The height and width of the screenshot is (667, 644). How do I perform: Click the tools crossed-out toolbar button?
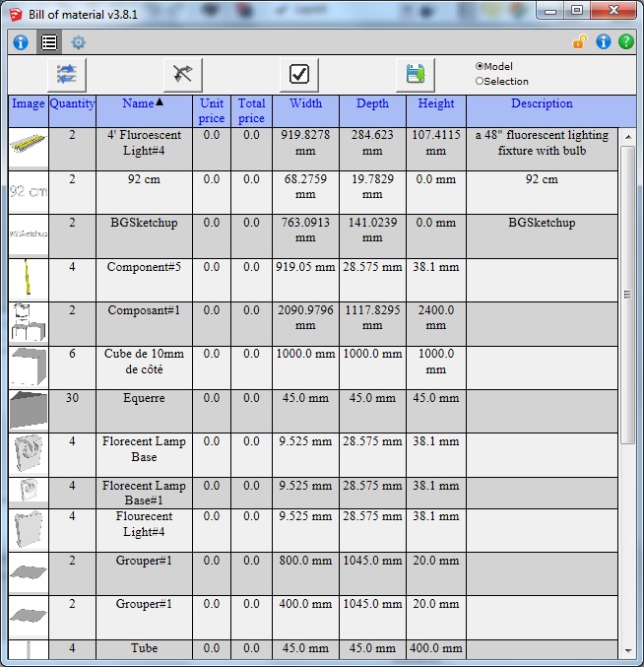click(x=183, y=75)
